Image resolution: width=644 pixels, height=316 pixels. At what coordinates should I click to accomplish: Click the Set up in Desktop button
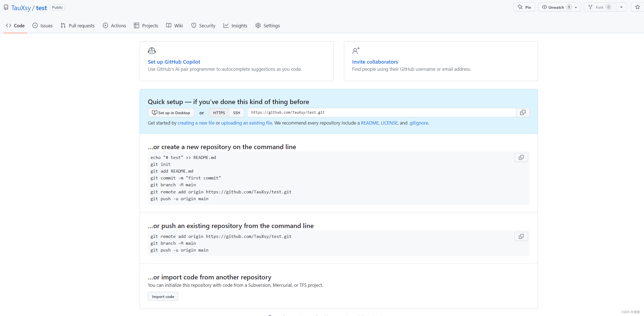click(171, 113)
